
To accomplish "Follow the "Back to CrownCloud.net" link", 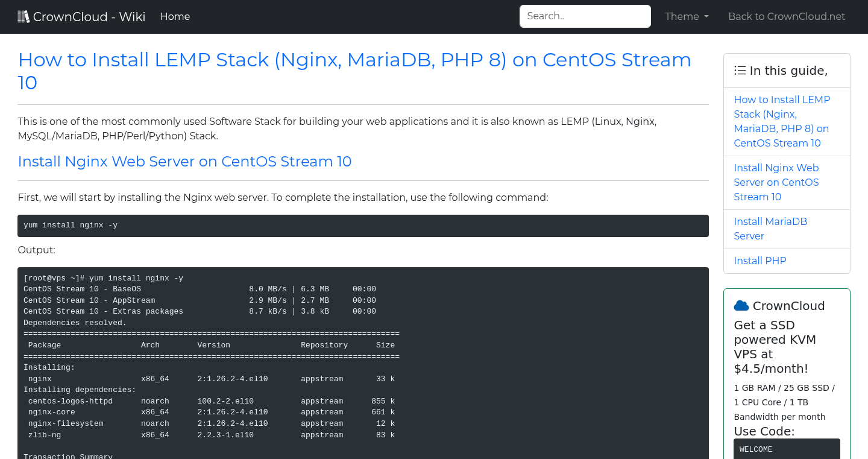I will (787, 16).
